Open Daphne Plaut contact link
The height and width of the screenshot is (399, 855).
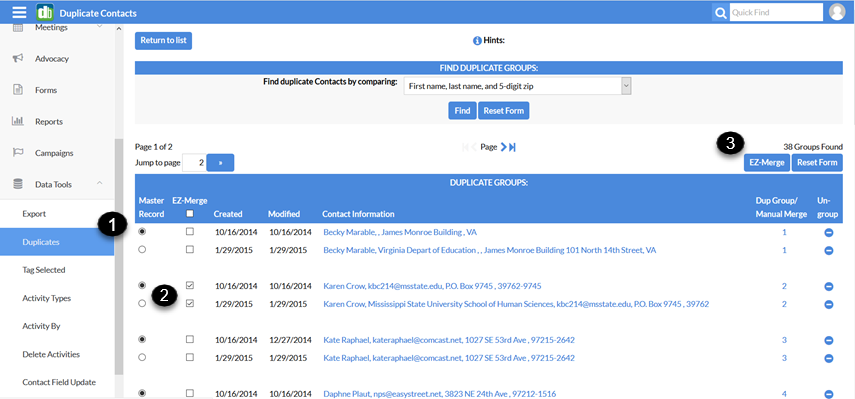[x=439, y=394]
